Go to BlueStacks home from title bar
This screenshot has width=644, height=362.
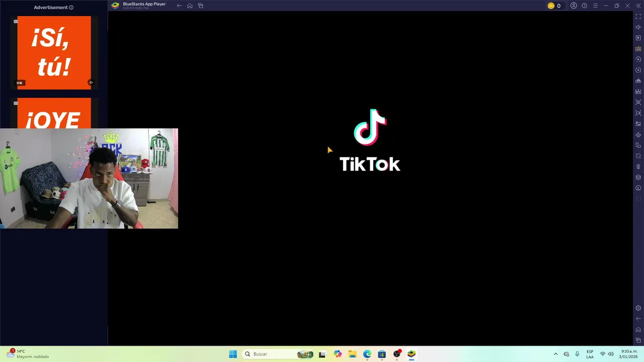click(190, 6)
